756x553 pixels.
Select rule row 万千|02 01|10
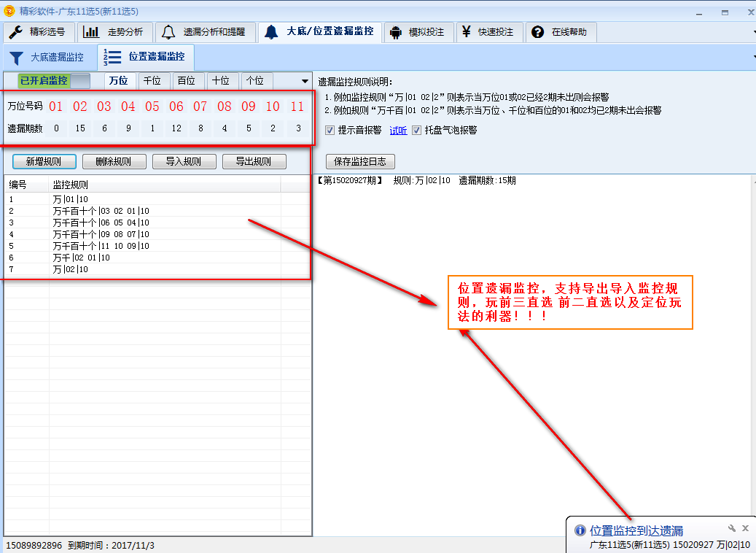(81, 258)
